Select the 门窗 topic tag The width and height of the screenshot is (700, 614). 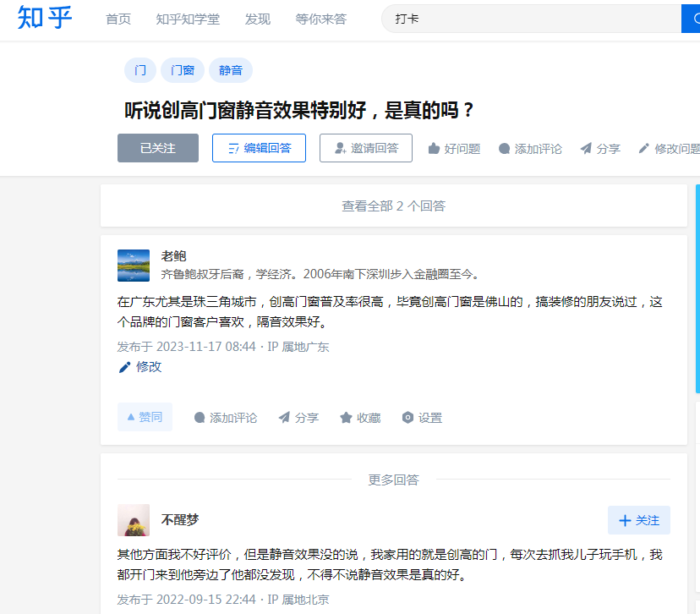[183, 70]
